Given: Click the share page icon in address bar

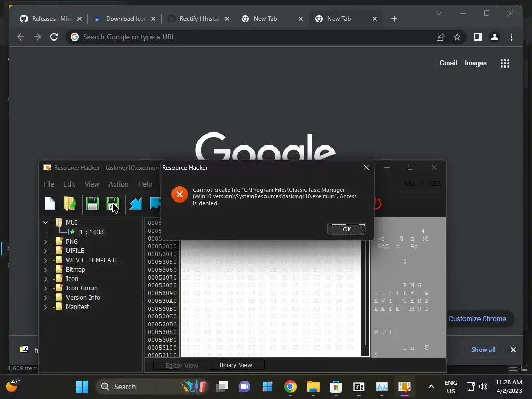Looking at the screenshot, I should [441, 37].
